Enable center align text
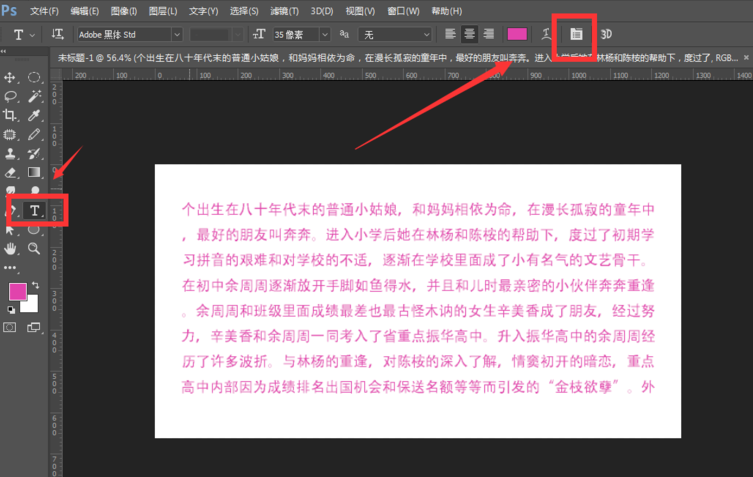This screenshot has width=753, height=477. coord(469,34)
